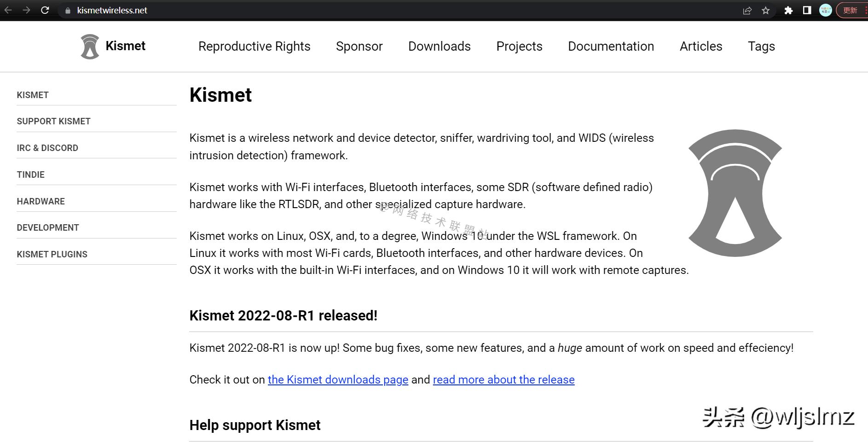Follow the read more about release link
This screenshot has height=442, width=868.
point(503,379)
